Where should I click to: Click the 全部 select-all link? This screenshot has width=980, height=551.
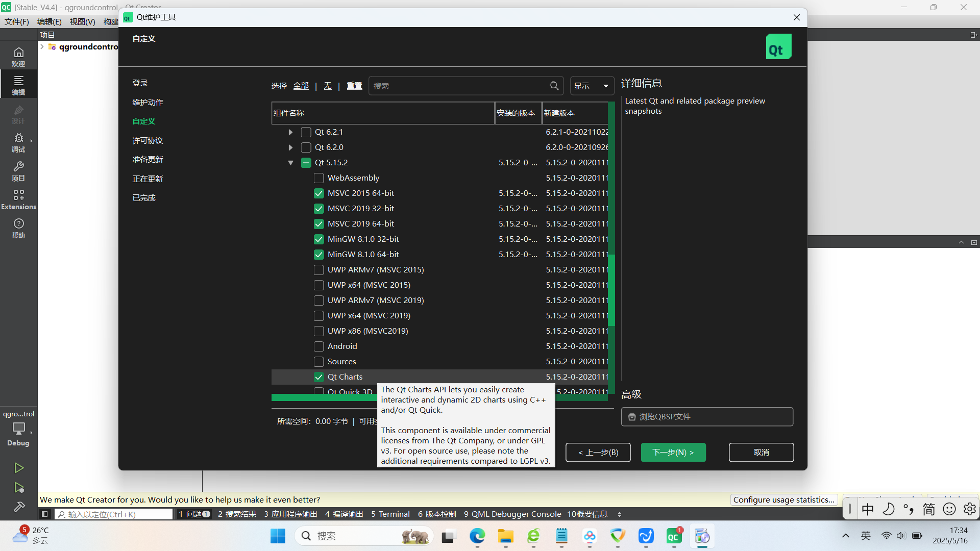[x=301, y=86]
